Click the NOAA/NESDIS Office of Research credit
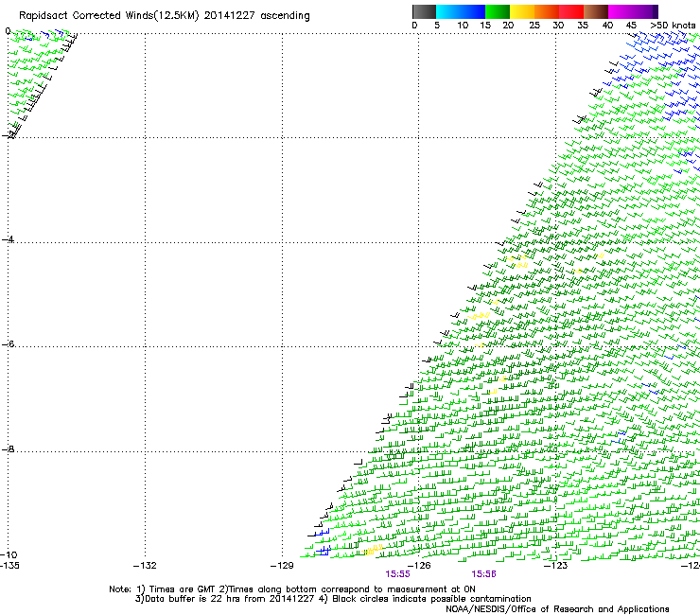Image resolution: width=700 pixels, height=615 pixels. click(x=557, y=609)
